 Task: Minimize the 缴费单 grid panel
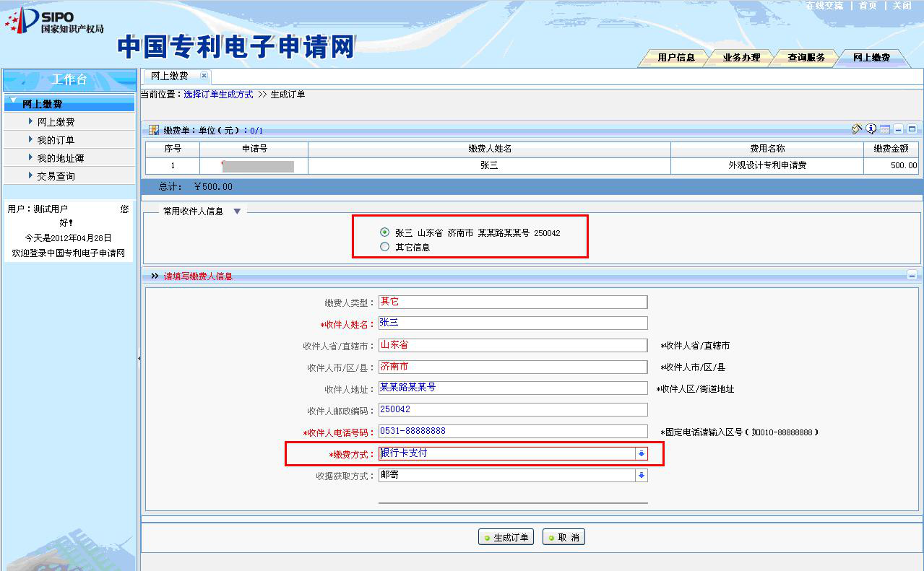coord(899,130)
